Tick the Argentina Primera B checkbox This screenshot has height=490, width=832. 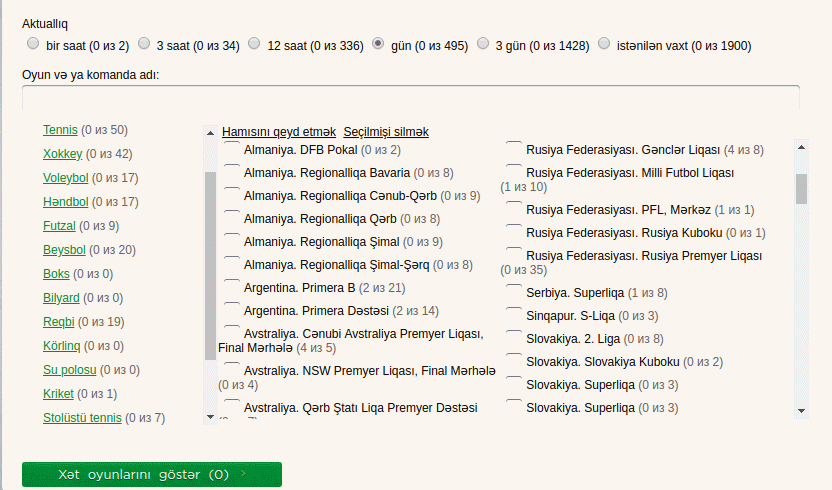pos(232,286)
